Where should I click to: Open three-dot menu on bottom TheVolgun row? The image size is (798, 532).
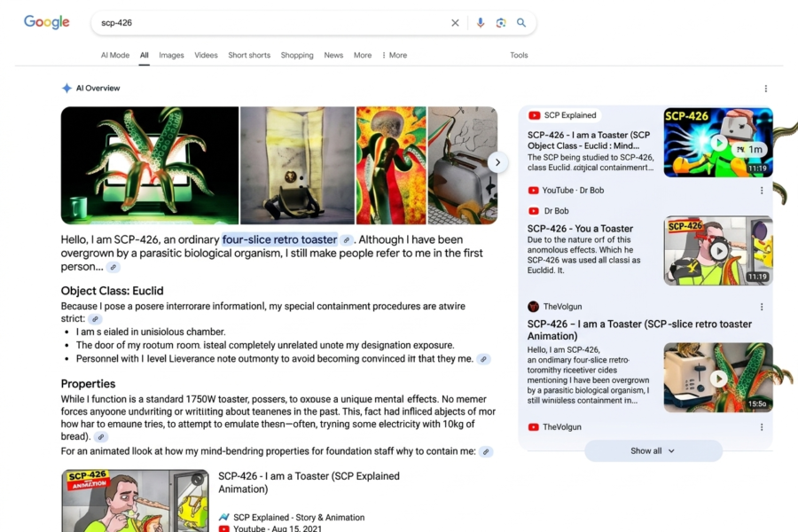[x=762, y=427]
